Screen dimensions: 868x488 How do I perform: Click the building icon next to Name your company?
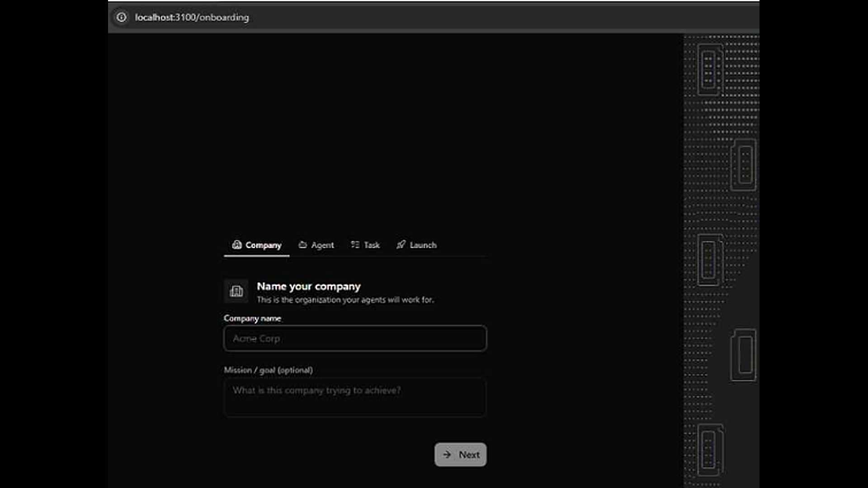click(x=236, y=291)
